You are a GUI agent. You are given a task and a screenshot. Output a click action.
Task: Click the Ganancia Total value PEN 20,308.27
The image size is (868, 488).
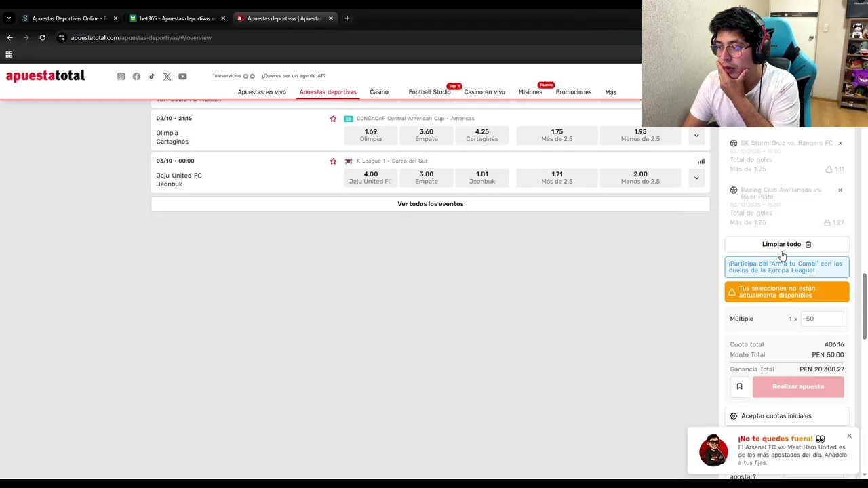822,369
